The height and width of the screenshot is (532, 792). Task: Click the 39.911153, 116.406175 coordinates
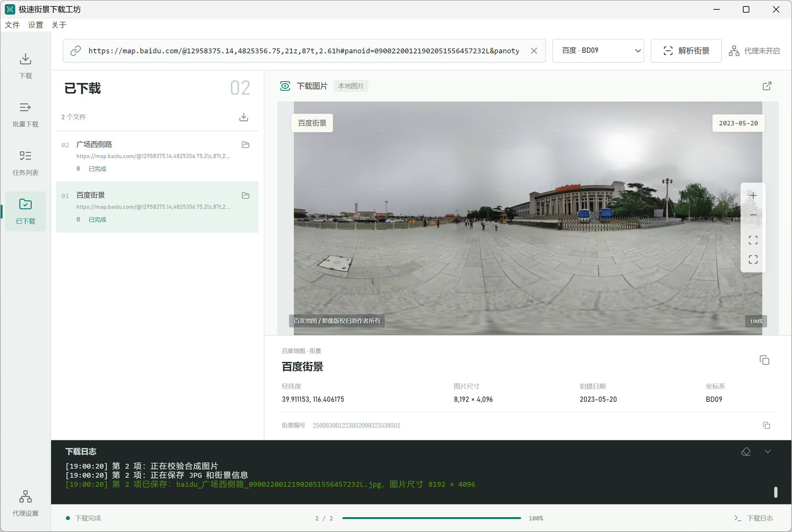pyautogui.click(x=313, y=399)
